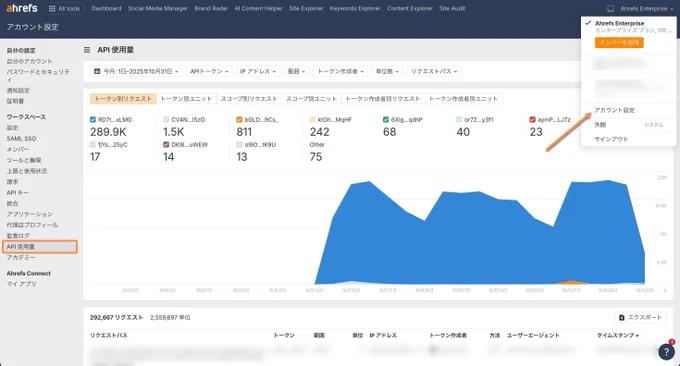Viewport: 680px width, 366px height.
Task: Click the orange メンバーを招待 button
Action: coord(619,42)
